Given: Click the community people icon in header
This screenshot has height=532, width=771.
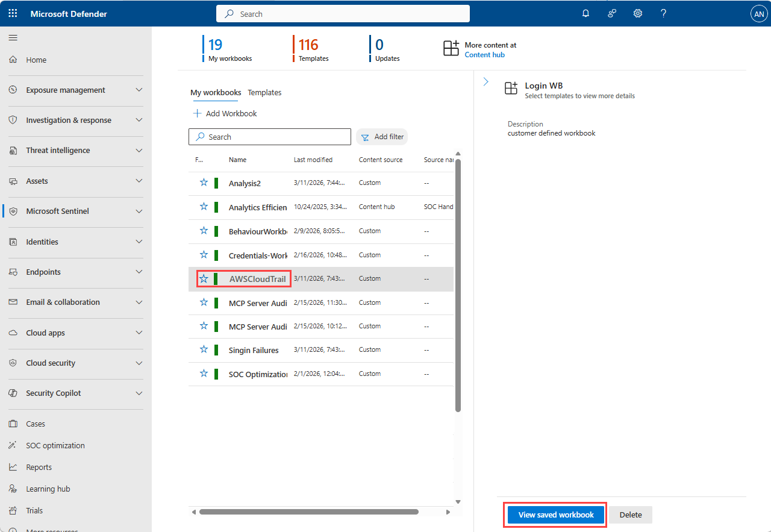Looking at the screenshot, I should [612, 13].
